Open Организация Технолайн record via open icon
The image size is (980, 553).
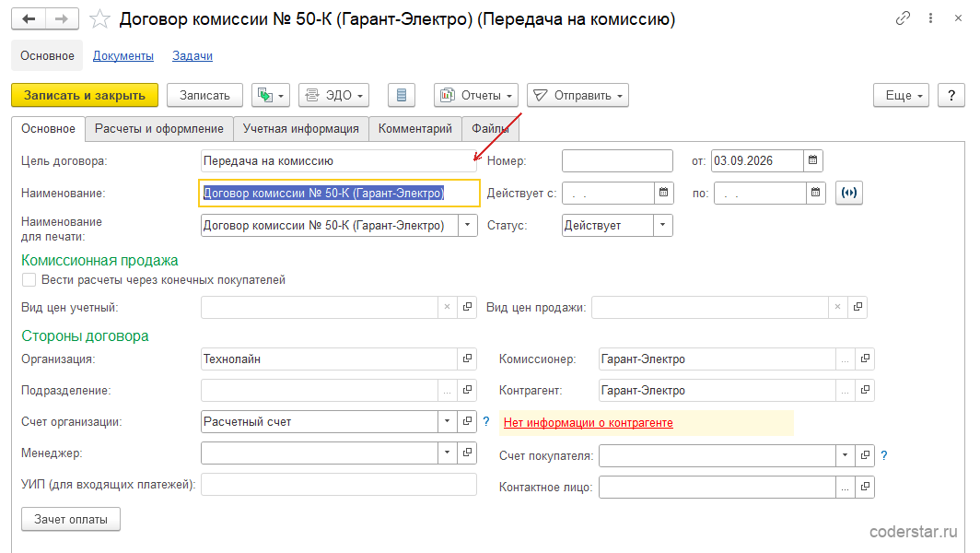pyautogui.click(x=467, y=359)
